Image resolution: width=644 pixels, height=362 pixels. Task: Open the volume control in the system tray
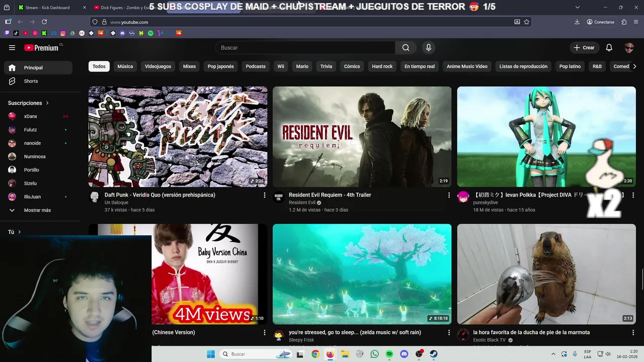607,354
